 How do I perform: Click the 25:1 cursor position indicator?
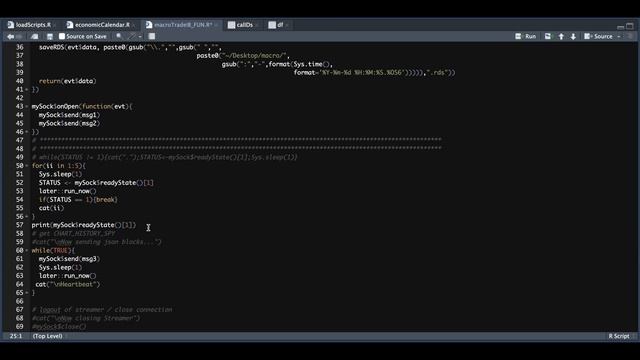pos(16,336)
